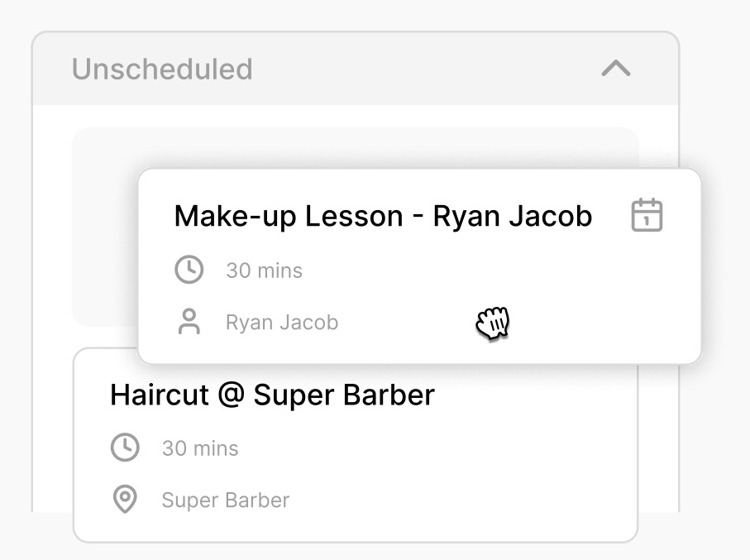Select the Make-up Lesson card title
This screenshot has width=750, height=560.
pos(383,215)
